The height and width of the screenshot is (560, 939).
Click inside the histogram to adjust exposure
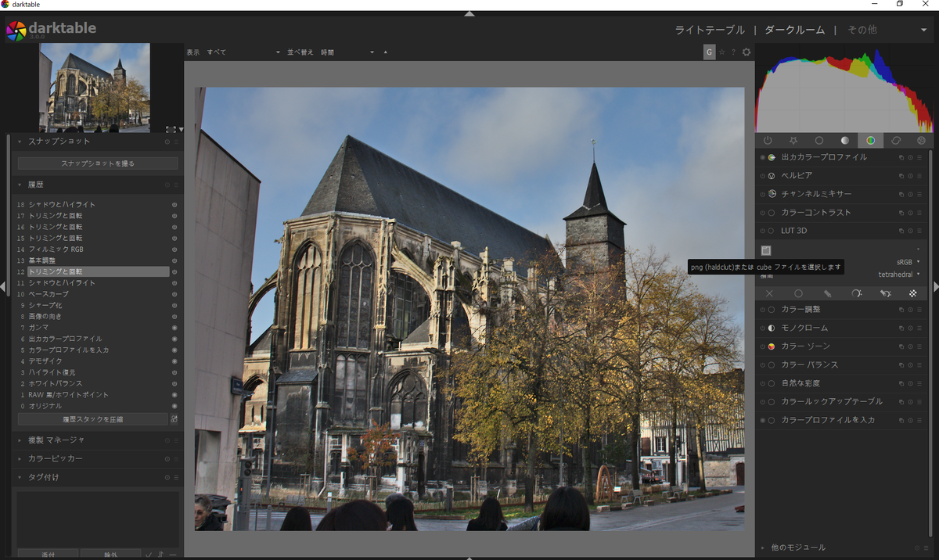(x=845, y=90)
